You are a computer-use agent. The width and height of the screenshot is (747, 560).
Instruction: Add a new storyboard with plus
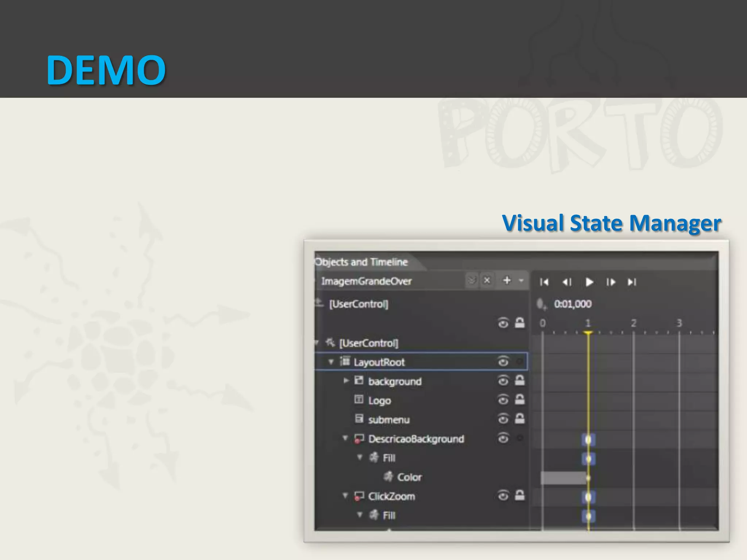pos(507,280)
